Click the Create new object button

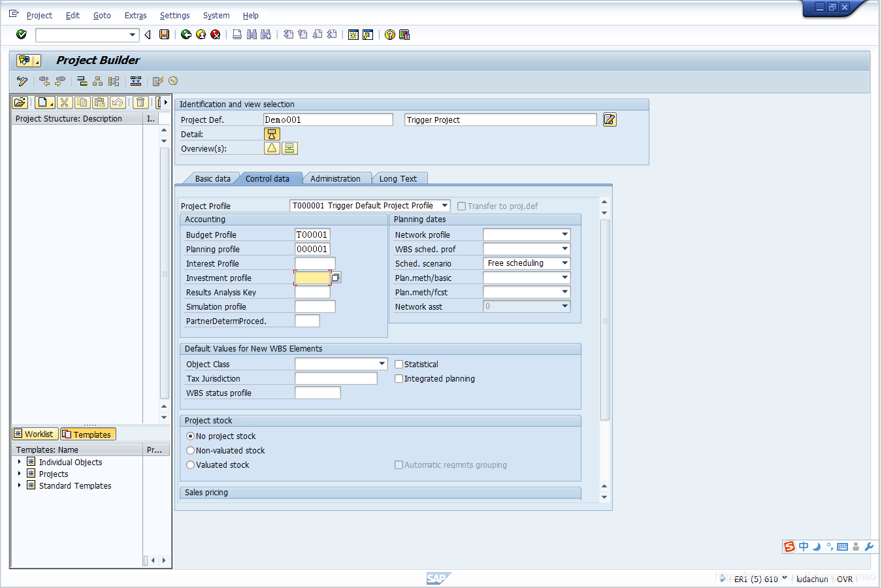[x=45, y=102]
